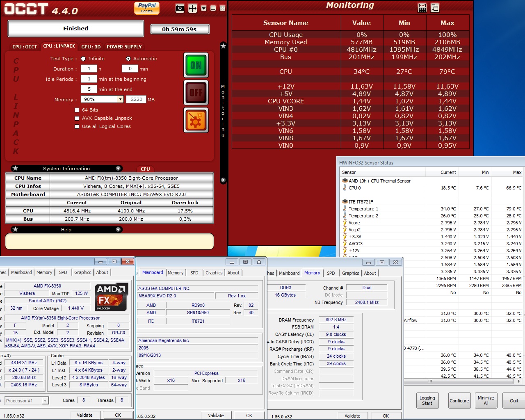Click the HWiNFO32 scrollbar right arrow

519,381
